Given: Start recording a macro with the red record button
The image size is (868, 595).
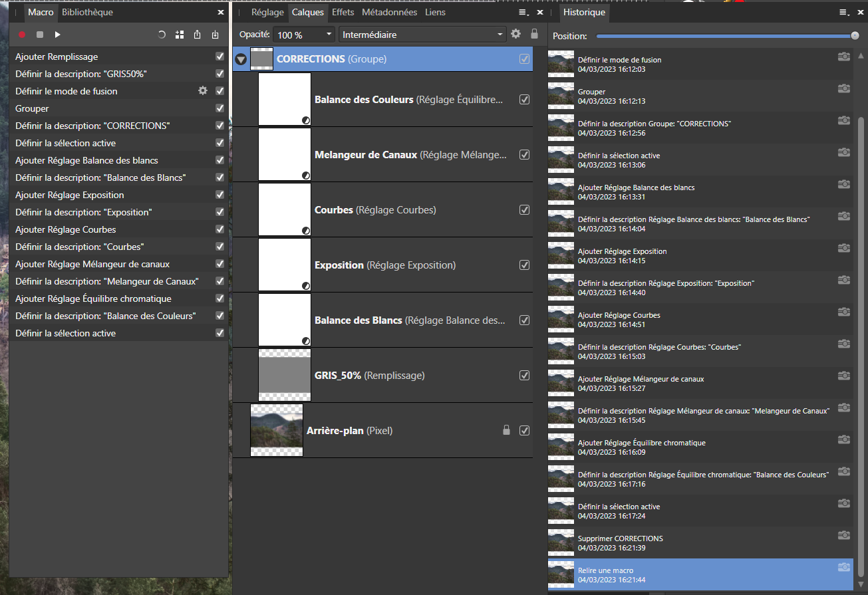Looking at the screenshot, I should (21, 35).
